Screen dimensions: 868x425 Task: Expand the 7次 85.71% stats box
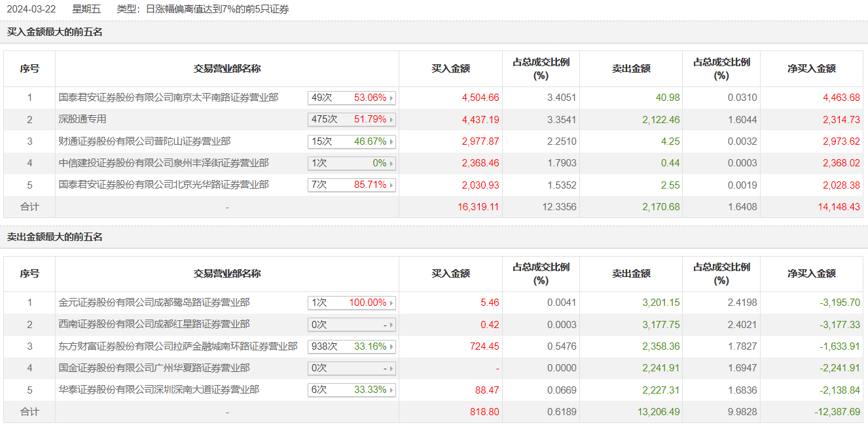click(x=352, y=185)
